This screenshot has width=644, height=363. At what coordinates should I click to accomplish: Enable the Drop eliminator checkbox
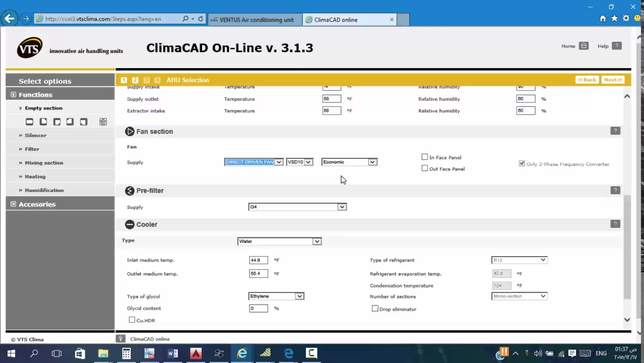click(x=375, y=309)
